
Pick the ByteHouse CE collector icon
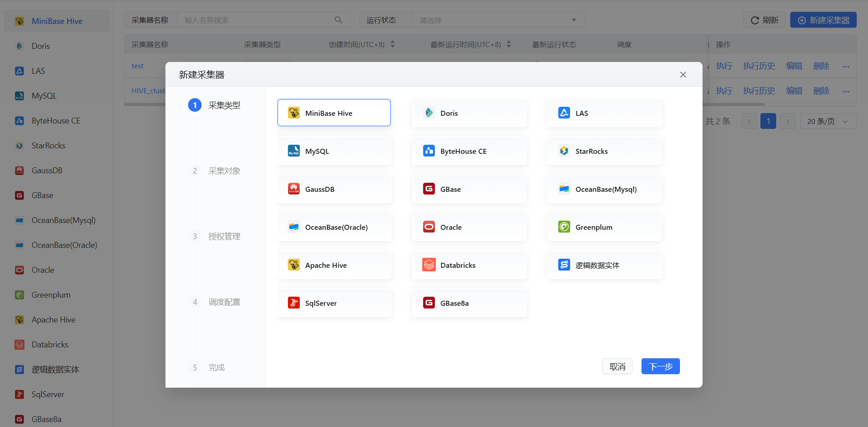click(429, 151)
